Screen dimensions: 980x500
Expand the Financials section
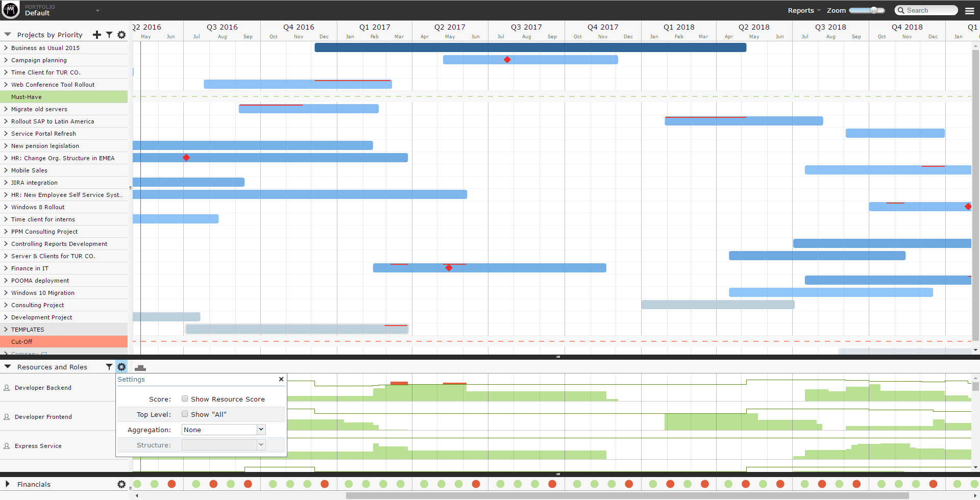[x=8, y=484]
